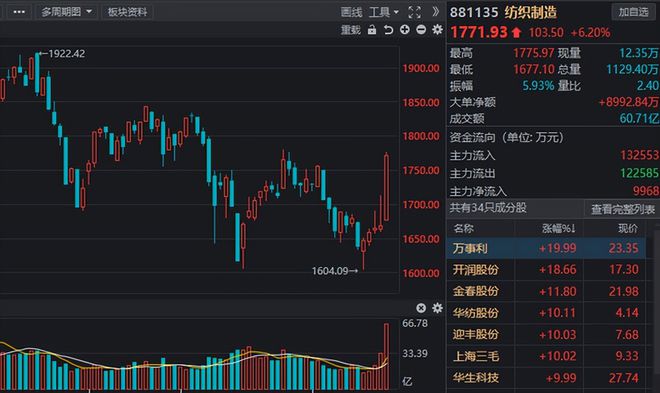Select the 金春股份 stock row
660x393 pixels.
pyautogui.click(x=546, y=291)
